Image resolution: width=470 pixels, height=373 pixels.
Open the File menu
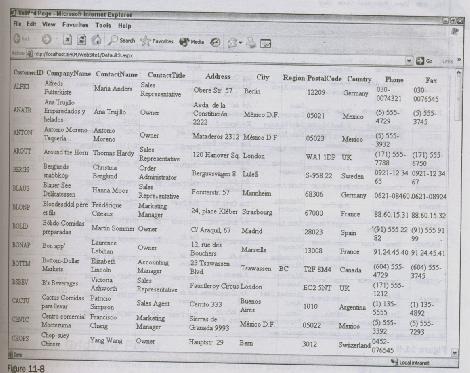click(17, 23)
